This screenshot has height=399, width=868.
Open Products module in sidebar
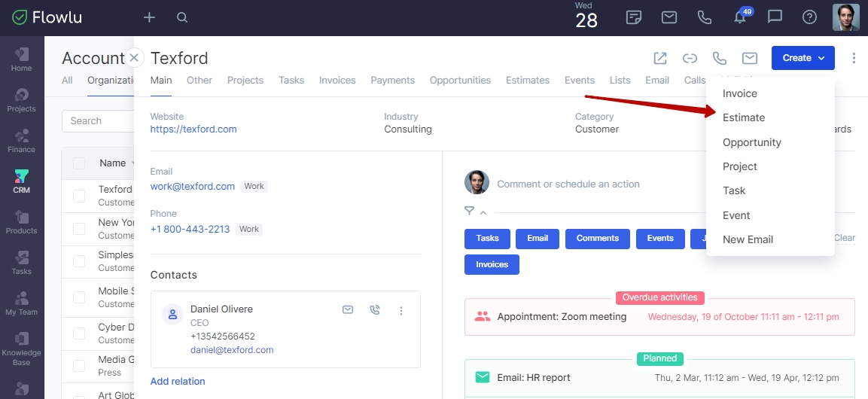[22, 223]
